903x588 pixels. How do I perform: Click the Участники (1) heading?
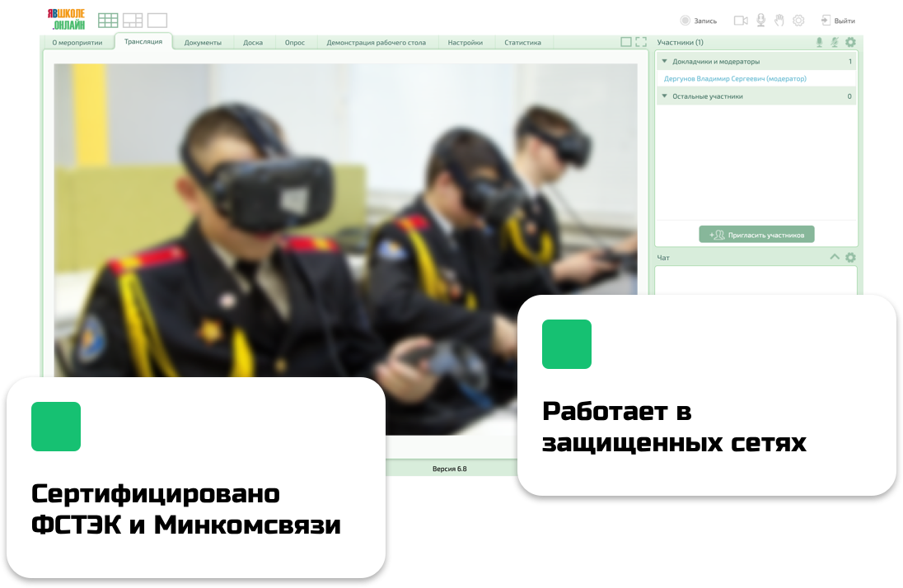point(680,42)
